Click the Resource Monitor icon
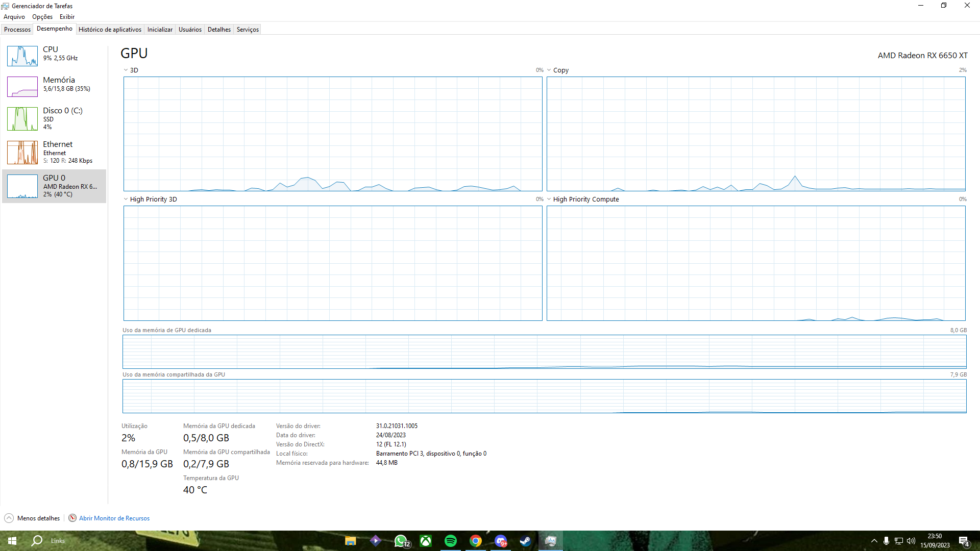Viewport: 980px width, 551px height. 72,518
